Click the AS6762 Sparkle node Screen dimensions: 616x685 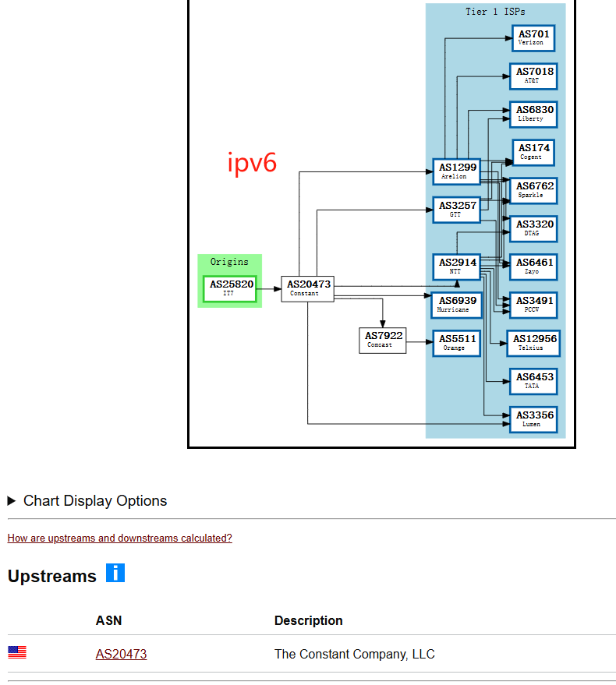tap(534, 191)
